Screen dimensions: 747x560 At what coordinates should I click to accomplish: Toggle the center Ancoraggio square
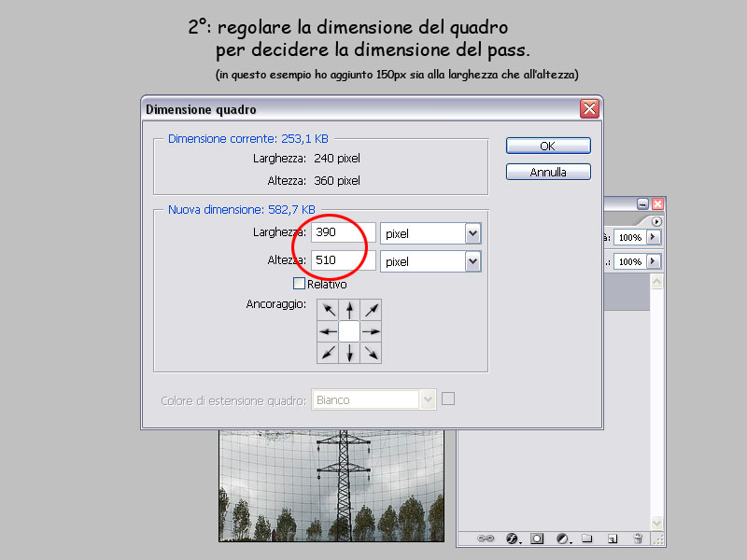(348, 330)
